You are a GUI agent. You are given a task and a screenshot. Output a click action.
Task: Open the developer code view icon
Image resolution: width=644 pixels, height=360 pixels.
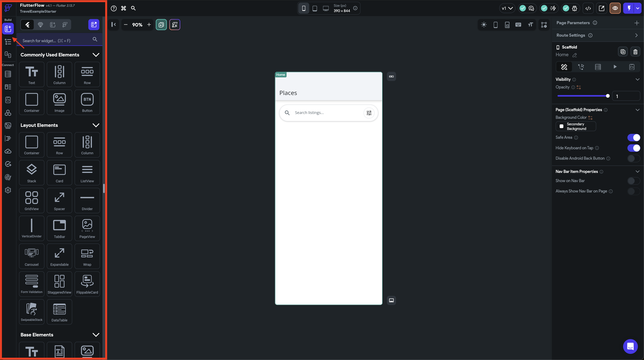point(588,8)
